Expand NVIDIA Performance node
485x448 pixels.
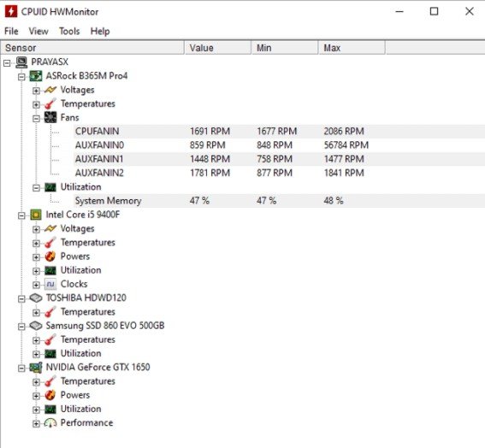[36, 423]
